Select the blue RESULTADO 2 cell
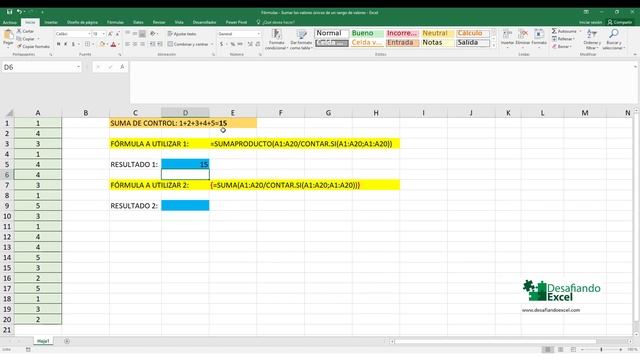 [x=185, y=206]
